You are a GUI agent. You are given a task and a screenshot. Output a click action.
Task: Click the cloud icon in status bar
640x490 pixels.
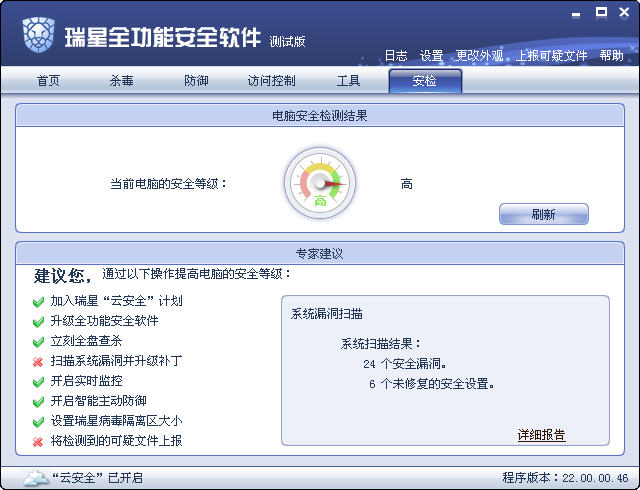(36, 477)
